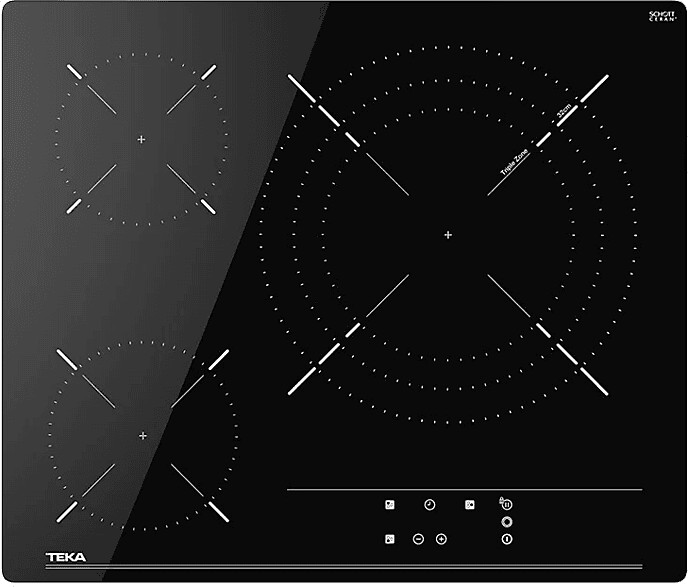Select the large right zone selector icon
This screenshot has height=587, width=688.
click(x=469, y=505)
